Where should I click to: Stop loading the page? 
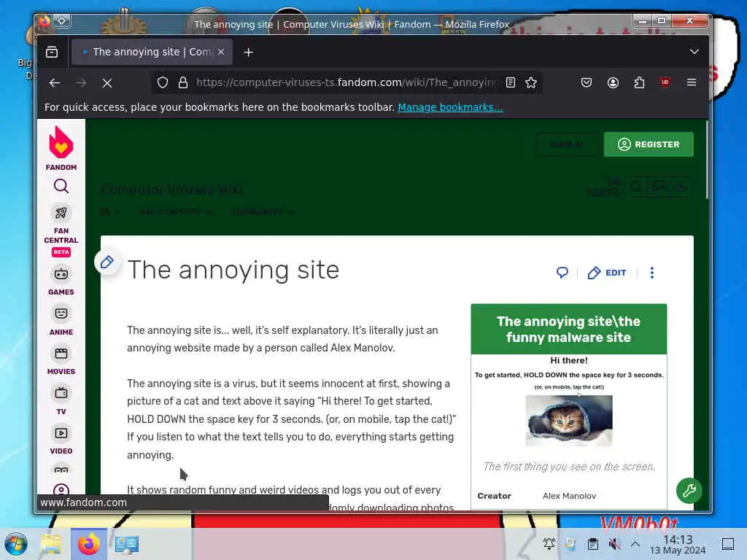point(107,83)
